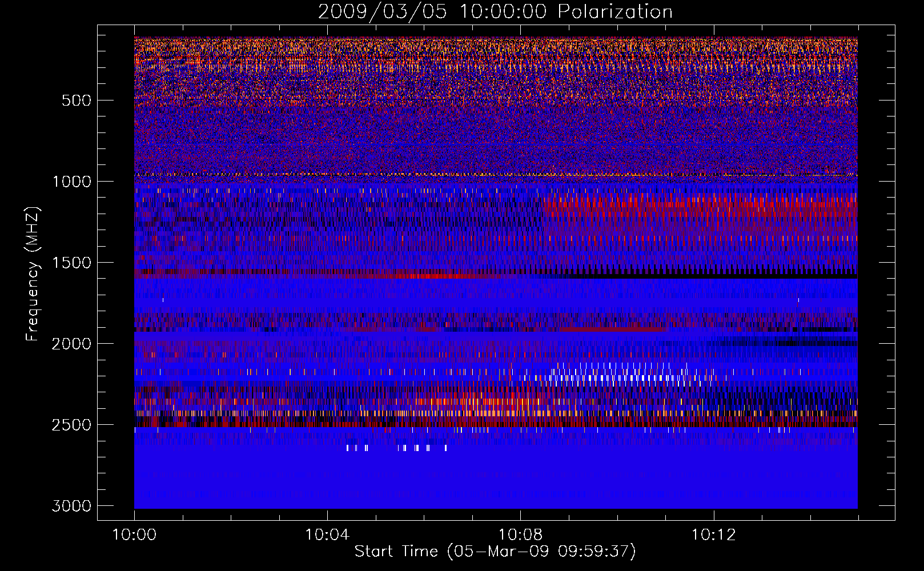924x571 pixels.
Task: Select the 500 frequency tick label
Action: 76,100
